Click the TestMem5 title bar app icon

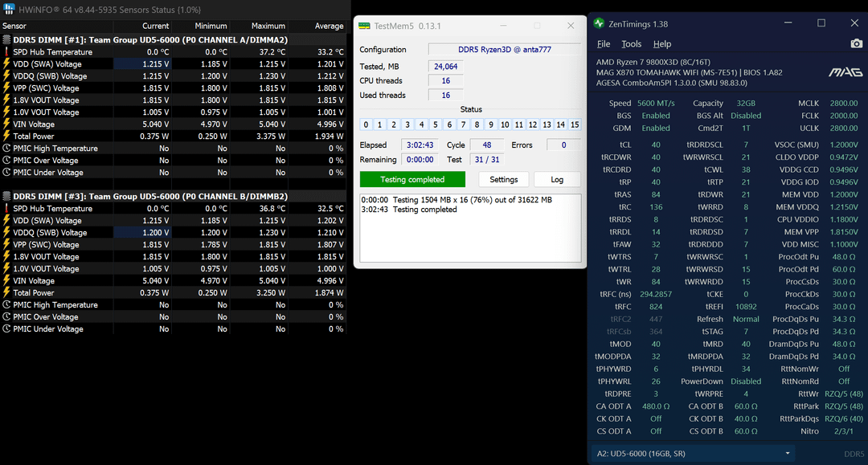[364, 26]
